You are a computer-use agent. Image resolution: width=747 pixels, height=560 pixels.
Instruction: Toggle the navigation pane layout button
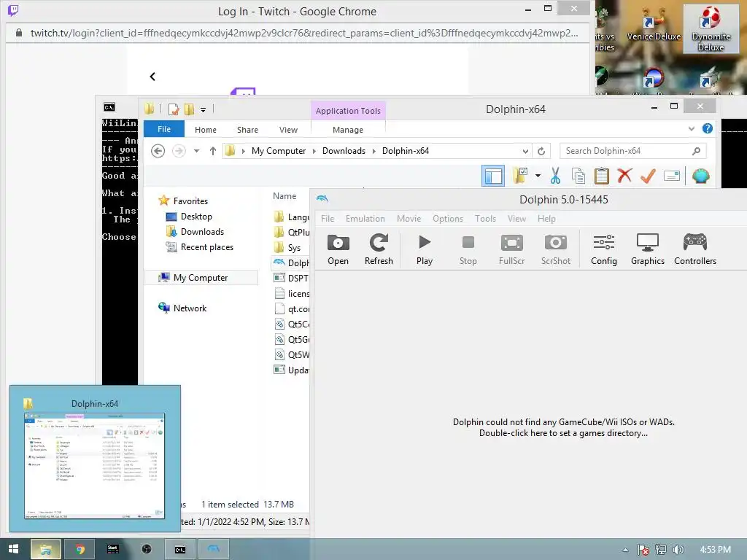[492, 176]
